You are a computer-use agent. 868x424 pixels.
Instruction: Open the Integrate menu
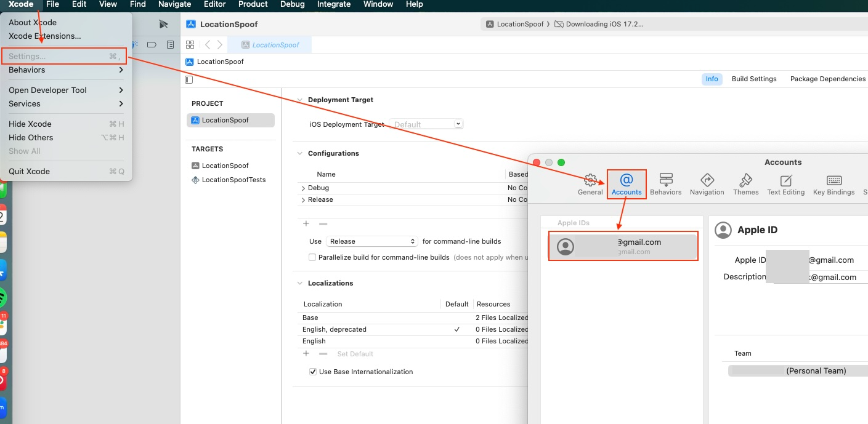(334, 4)
